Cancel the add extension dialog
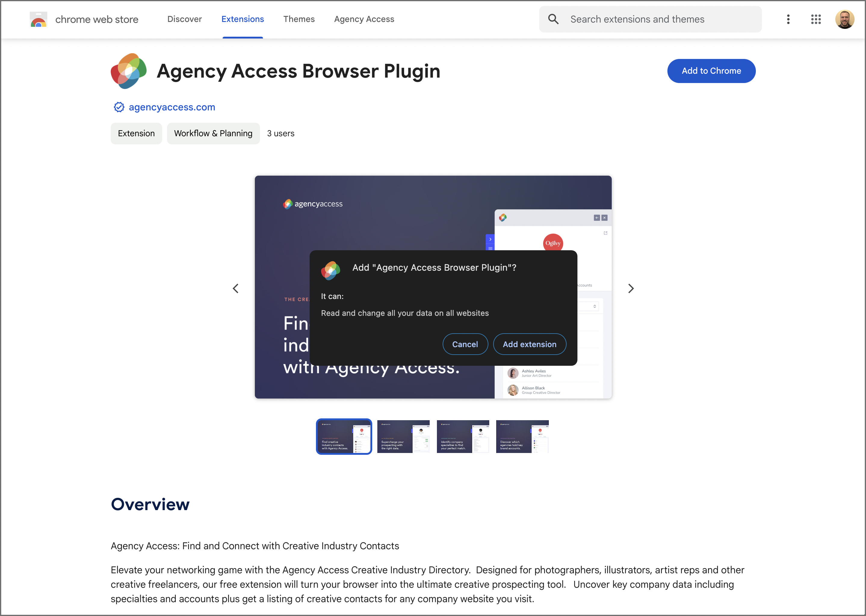Screen dimensions: 866x616 point(465,344)
